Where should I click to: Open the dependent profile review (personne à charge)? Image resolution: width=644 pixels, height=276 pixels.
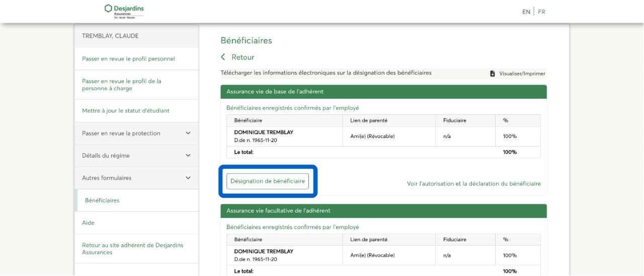point(122,85)
